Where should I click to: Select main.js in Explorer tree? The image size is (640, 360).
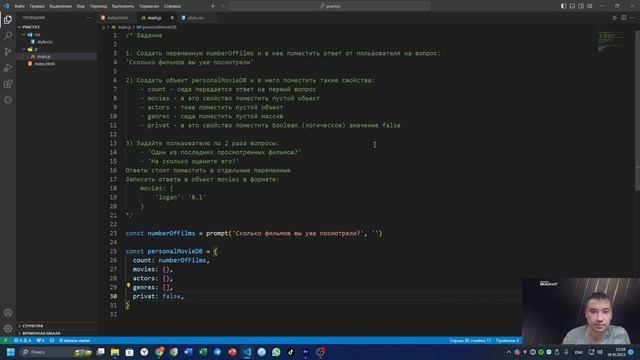point(44,56)
